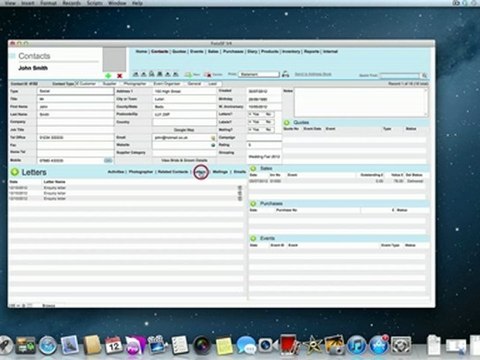
Task: Open iTunes from the Dock
Action: tap(357, 345)
